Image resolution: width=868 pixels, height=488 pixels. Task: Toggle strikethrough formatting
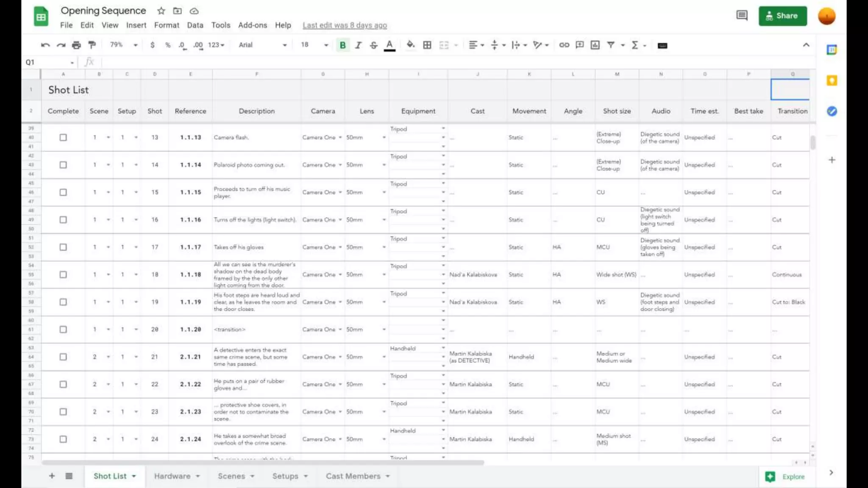[373, 45]
